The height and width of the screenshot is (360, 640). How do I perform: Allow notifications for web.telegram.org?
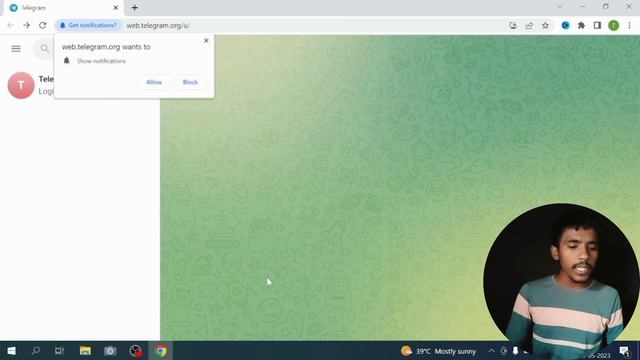point(154,82)
